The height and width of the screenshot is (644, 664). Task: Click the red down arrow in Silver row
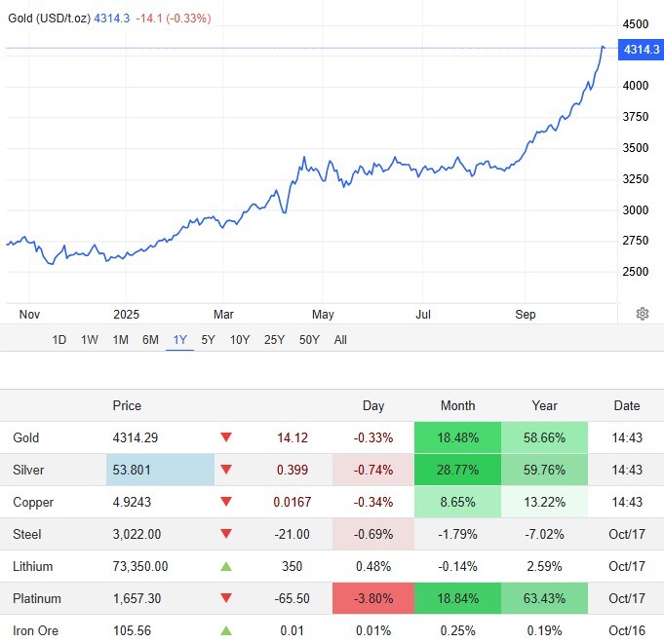(226, 471)
